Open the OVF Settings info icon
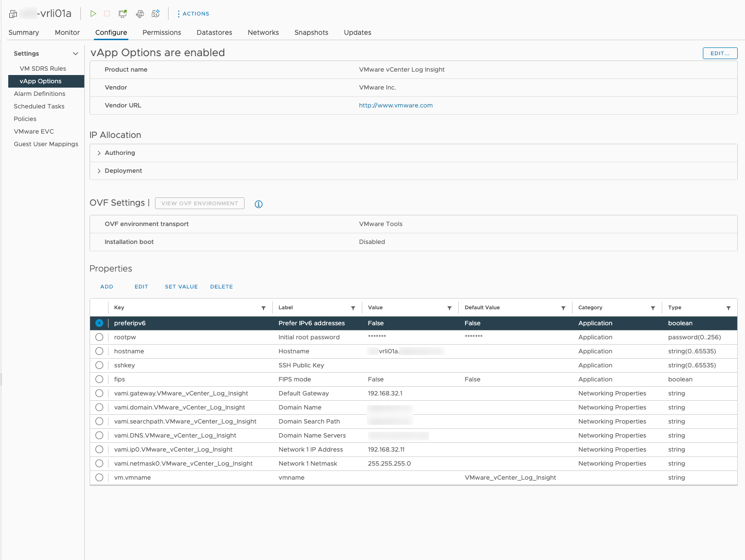The image size is (745, 560). coord(259,204)
